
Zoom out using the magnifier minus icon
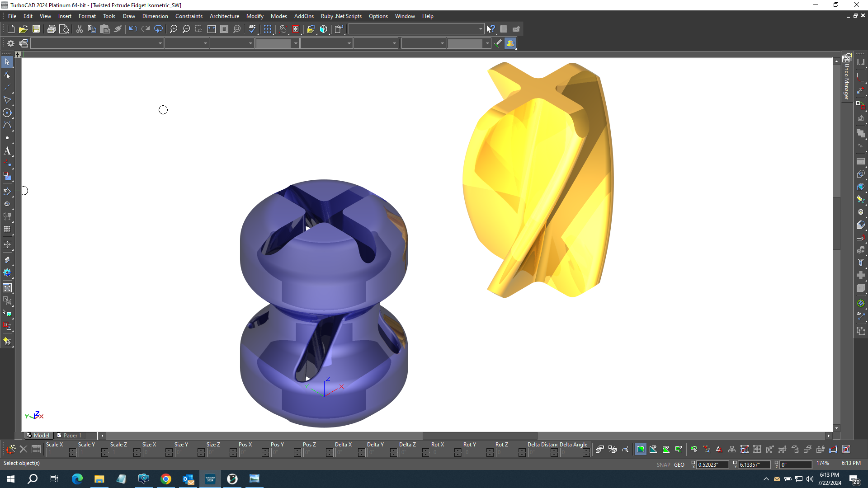[186, 29]
